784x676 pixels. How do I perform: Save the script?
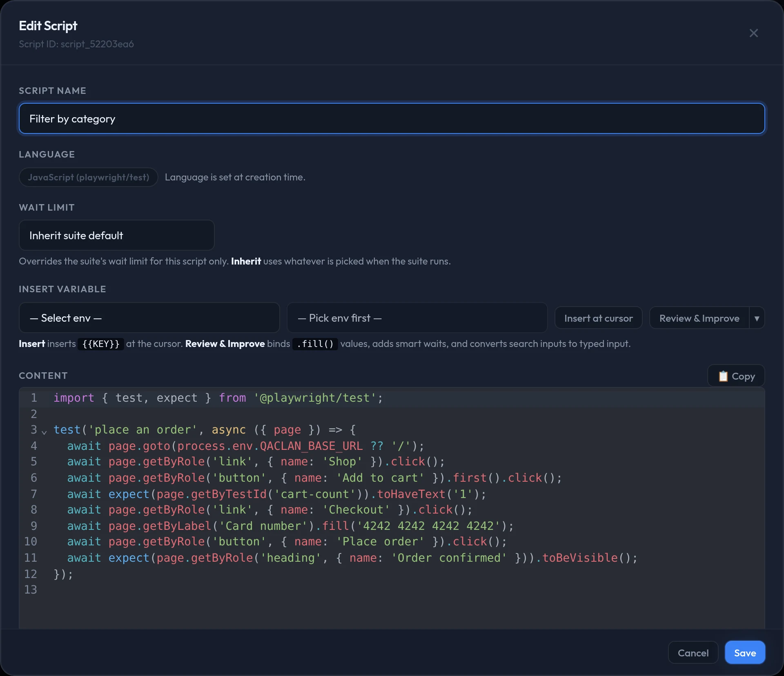(x=745, y=653)
